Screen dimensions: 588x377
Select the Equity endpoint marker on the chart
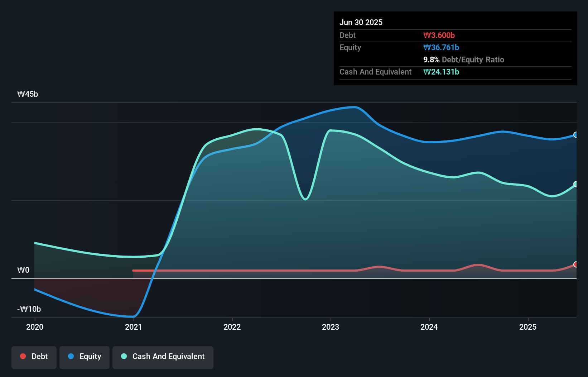pyautogui.click(x=576, y=135)
